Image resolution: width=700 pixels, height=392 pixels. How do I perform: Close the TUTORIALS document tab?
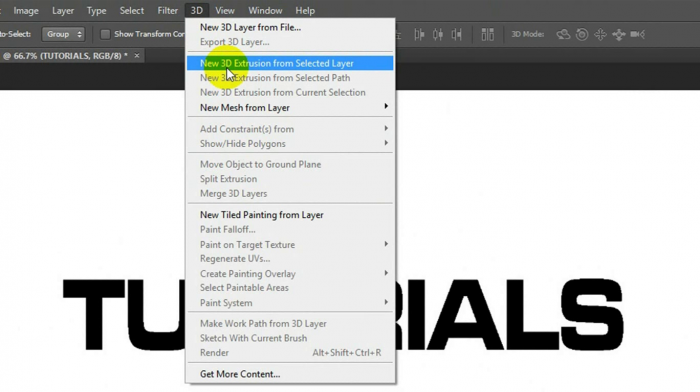point(137,56)
